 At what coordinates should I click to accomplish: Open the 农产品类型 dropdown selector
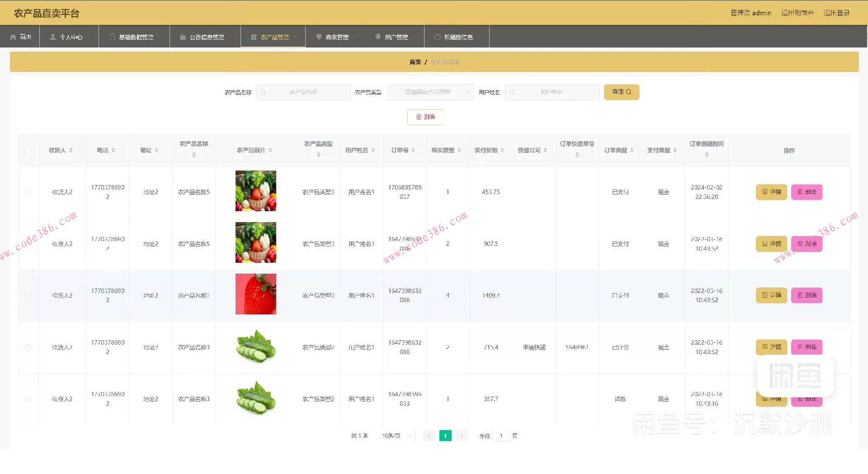tap(430, 92)
